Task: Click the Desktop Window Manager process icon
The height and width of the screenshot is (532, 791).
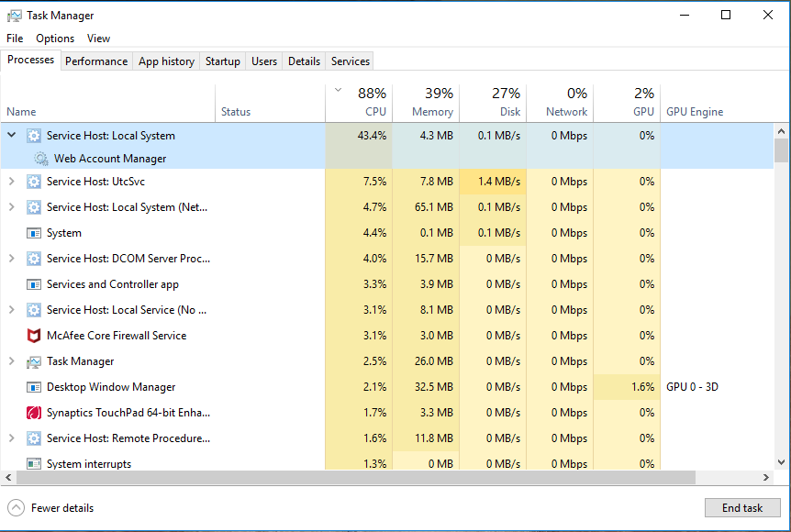Action: (34, 387)
